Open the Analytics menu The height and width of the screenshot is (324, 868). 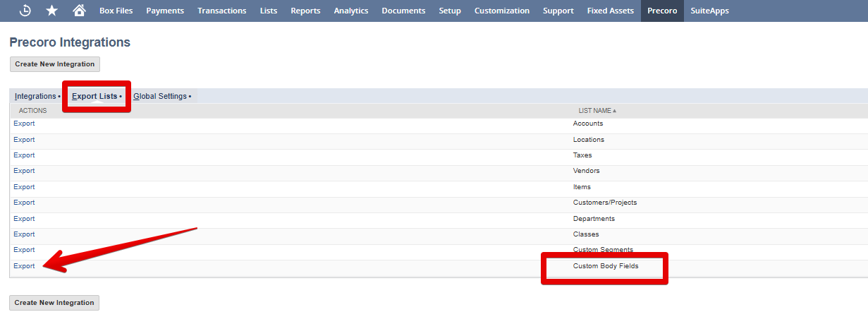(351, 11)
